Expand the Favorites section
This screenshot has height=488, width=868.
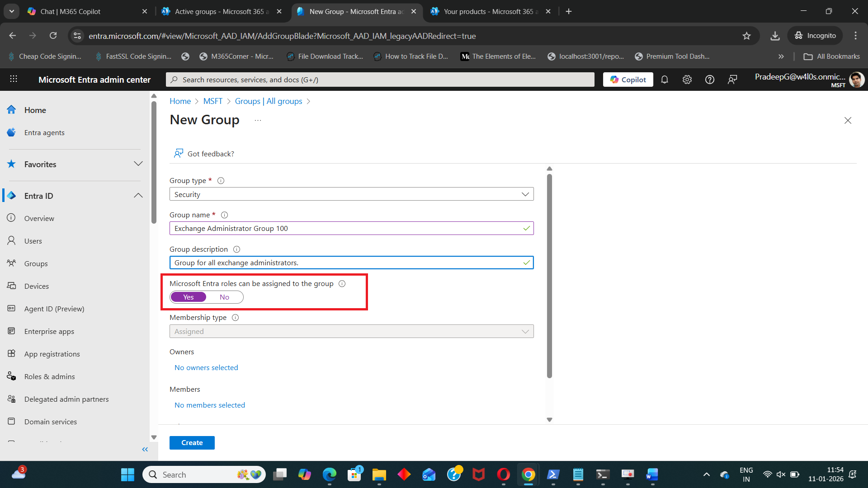[138, 164]
